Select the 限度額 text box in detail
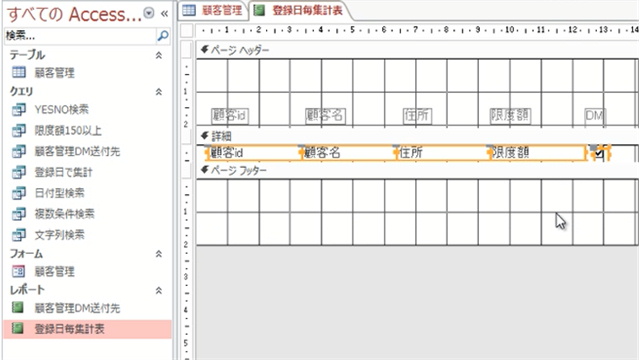The image size is (640, 360). 538,153
